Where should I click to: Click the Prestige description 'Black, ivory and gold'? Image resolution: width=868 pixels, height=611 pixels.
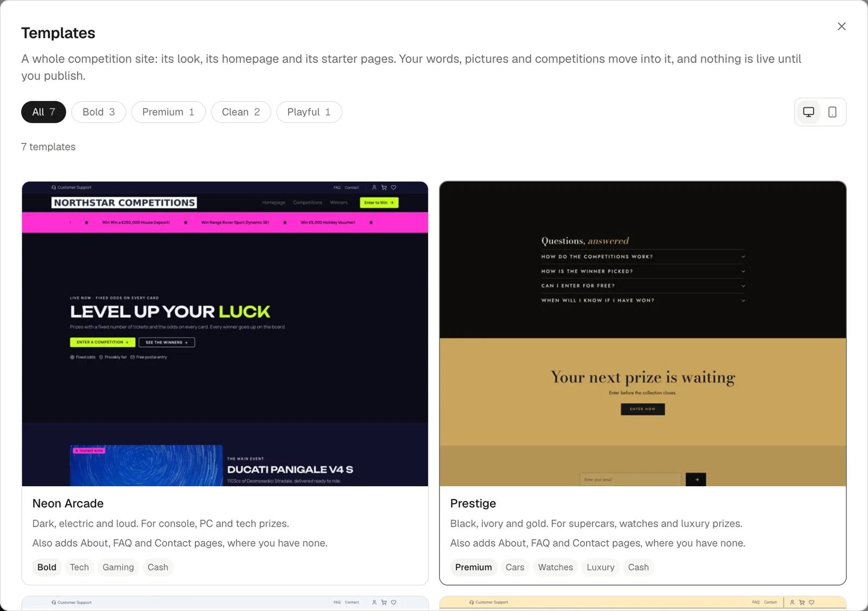[x=596, y=524]
